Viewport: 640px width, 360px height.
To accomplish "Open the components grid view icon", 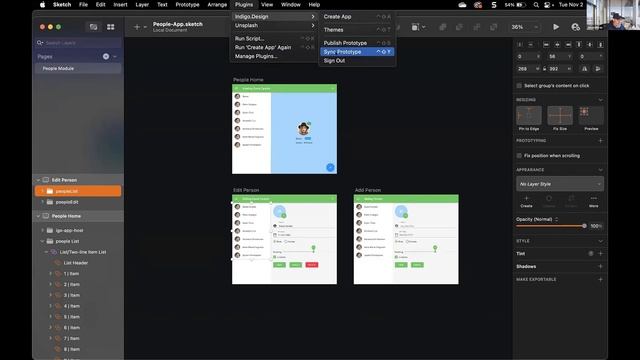I will pos(111,27).
